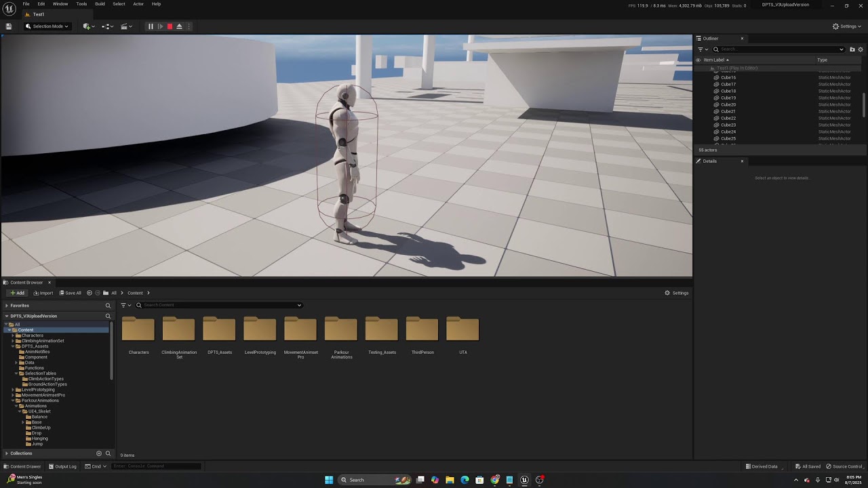
Task: Open the top-right toolbar Settings dropdown
Action: click(x=847, y=26)
